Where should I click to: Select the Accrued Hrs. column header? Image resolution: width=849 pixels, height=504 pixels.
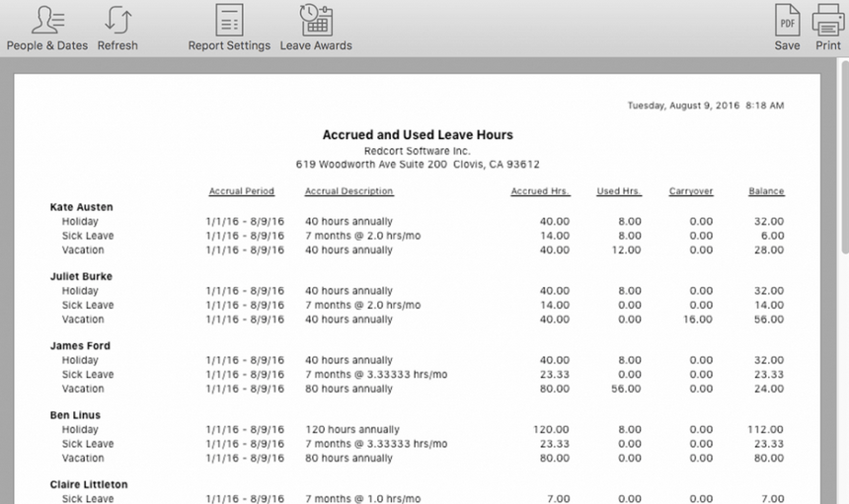(540, 191)
